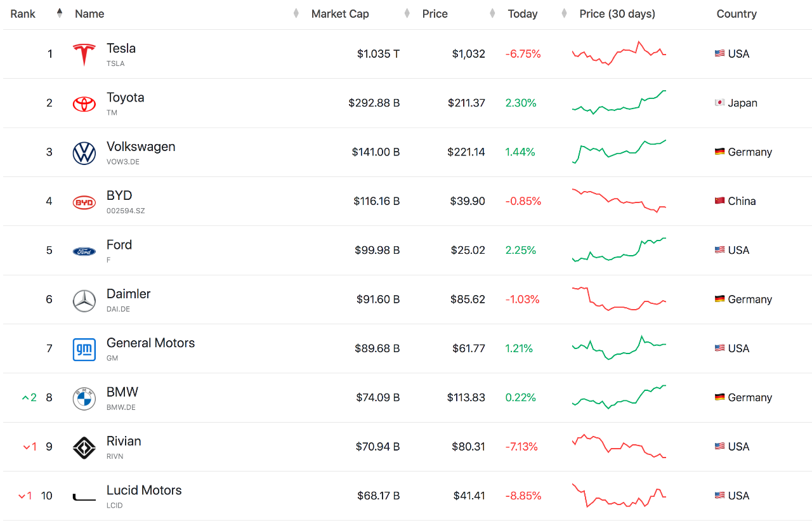Click Toyota's 30-day price chart

[x=619, y=103]
